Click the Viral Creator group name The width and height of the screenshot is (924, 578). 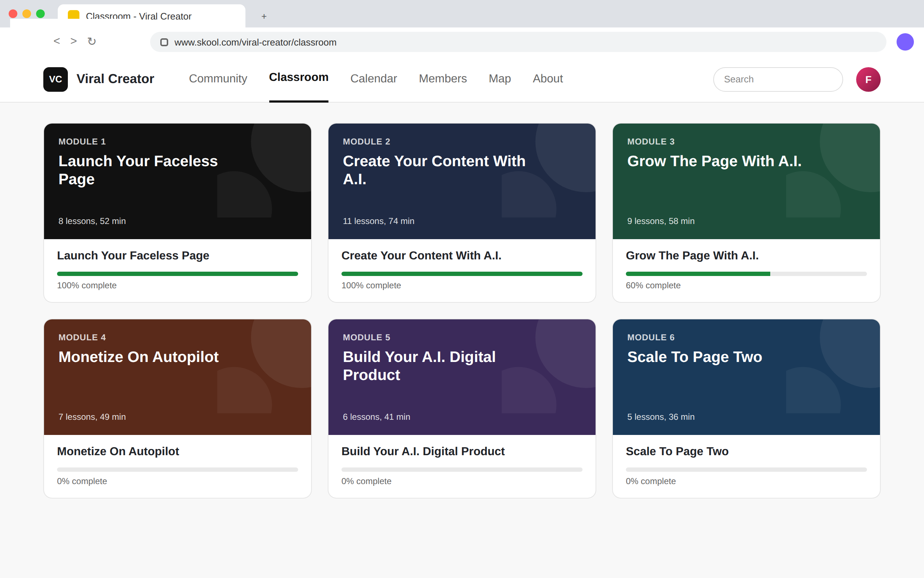(115, 79)
